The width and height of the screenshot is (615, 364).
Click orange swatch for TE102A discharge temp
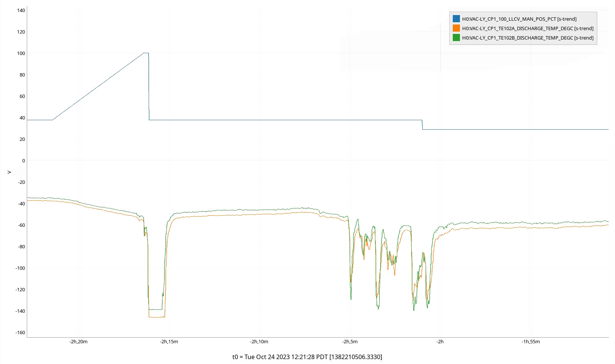[456, 28]
